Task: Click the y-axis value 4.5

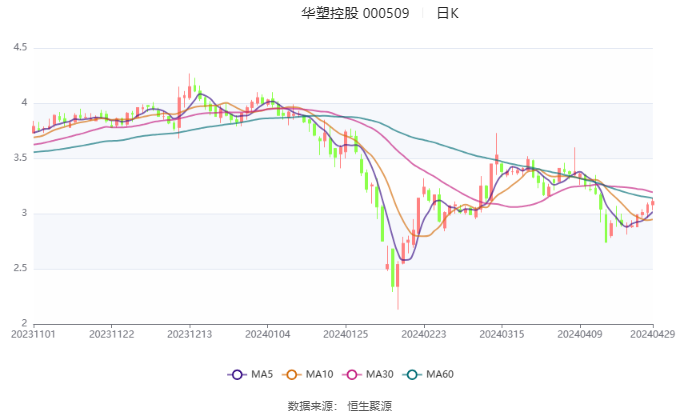Action: pyautogui.click(x=20, y=47)
